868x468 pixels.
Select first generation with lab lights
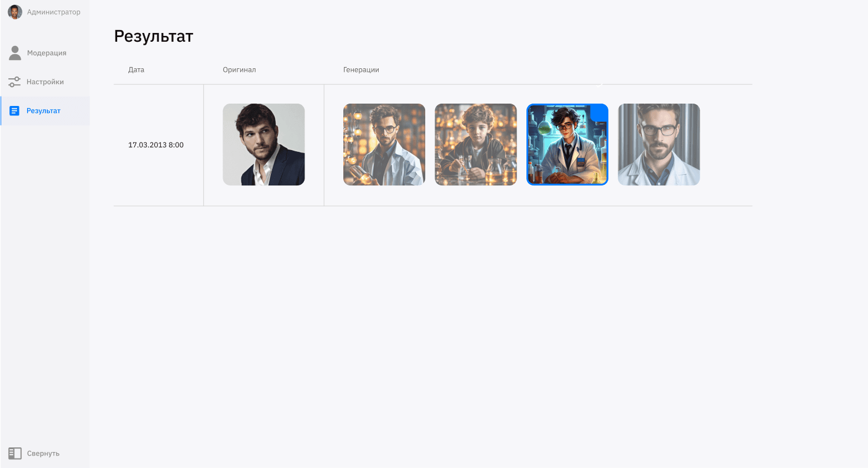coord(384,145)
